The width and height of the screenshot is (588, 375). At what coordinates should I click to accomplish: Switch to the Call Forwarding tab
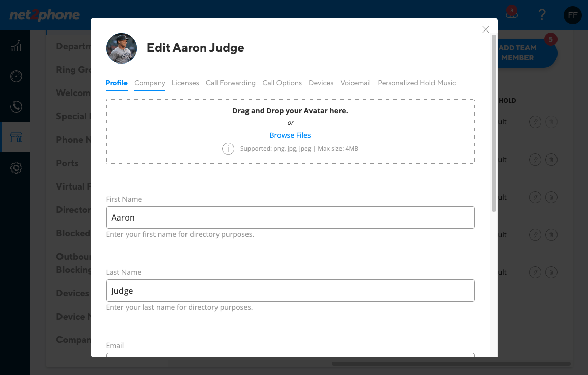click(231, 83)
